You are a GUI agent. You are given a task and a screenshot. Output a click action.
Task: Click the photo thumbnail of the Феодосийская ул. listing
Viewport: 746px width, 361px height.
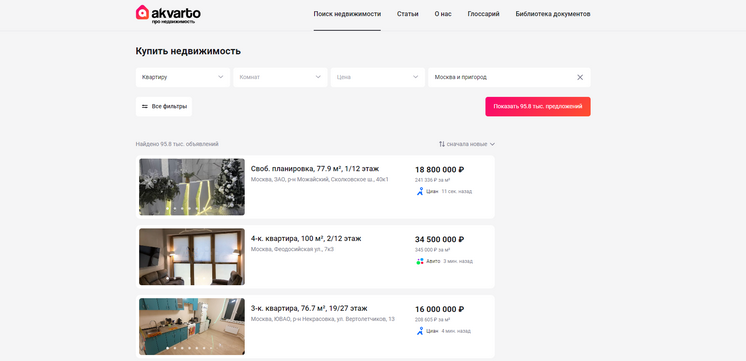pyautogui.click(x=192, y=257)
